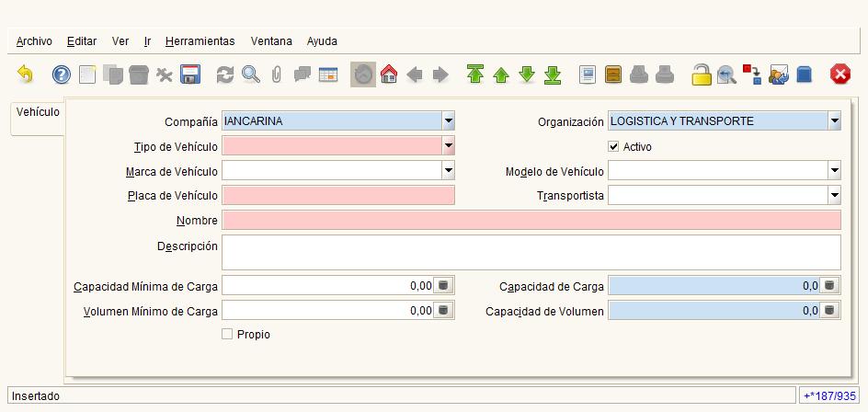Click the grey right arrow Detail record icon
This screenshot has height=412, width=868.
coord(440,74)
